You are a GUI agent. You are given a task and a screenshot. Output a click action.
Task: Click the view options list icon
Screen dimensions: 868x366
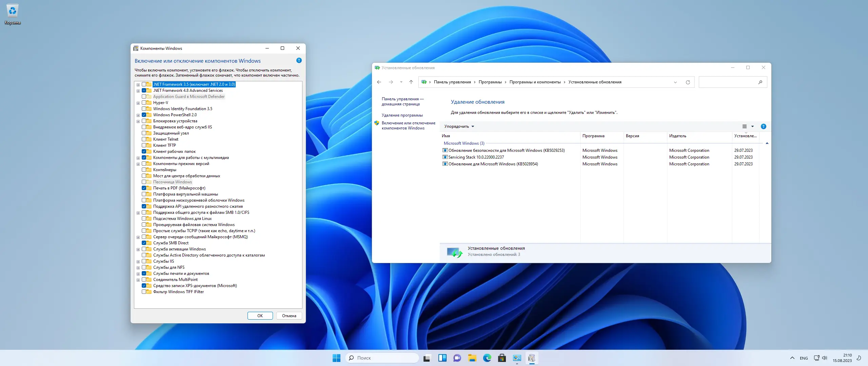[744, 126]
